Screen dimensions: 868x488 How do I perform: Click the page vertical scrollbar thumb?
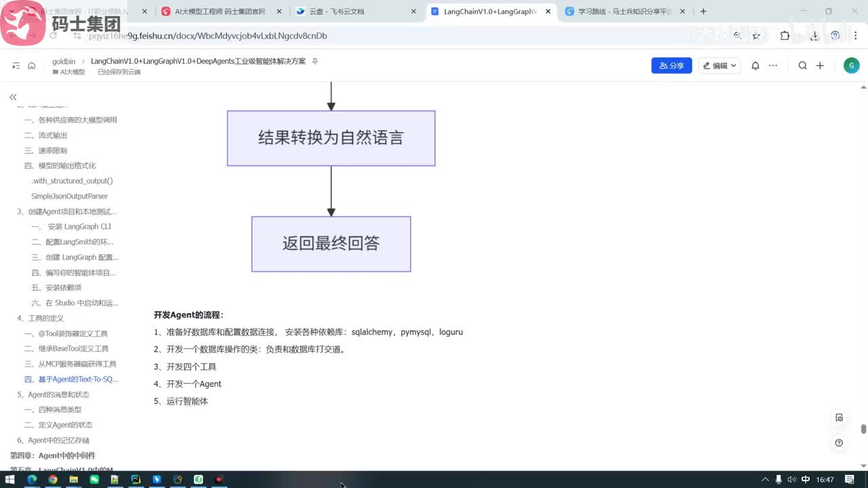click(x=863, y=429)
